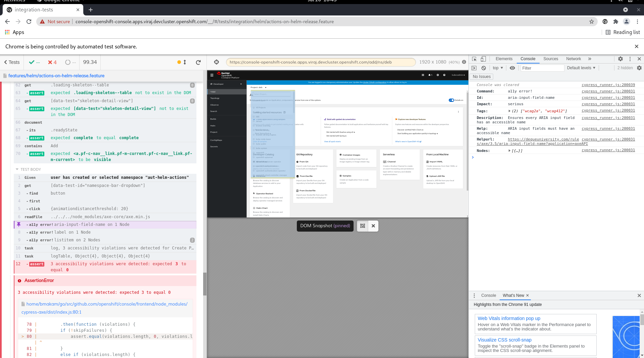This screenshot has height=358, width=644.
Task: Click the clear console icon
Action: pyautogui.click(x=484, y=68)
